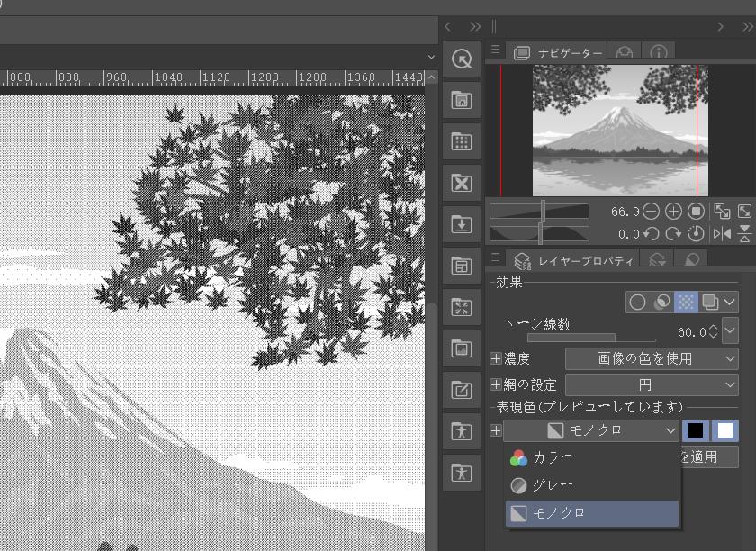Image resolution: width=756 pixels, height=551 pixels.
Task: Collapse the dock with single left arrow
Action: 448,27
